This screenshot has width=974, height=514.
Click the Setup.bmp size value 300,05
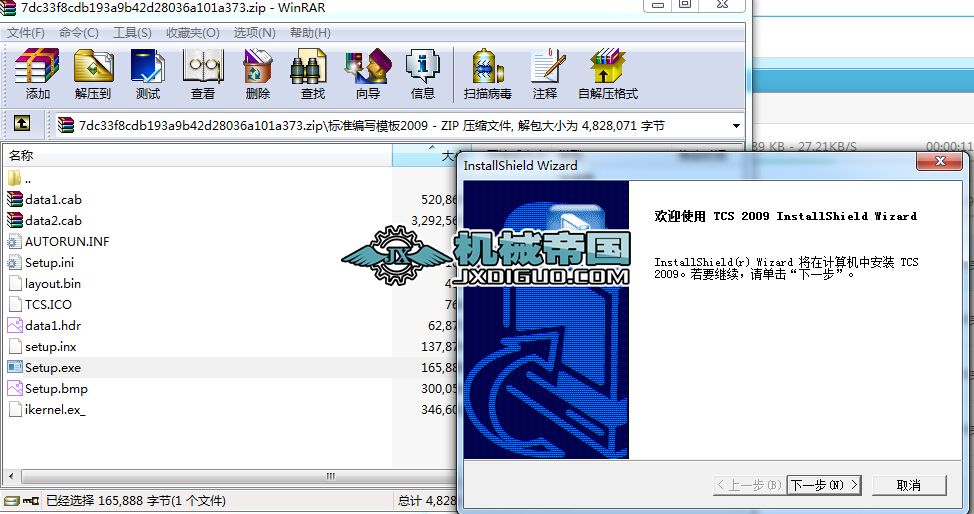coord(439,388)
